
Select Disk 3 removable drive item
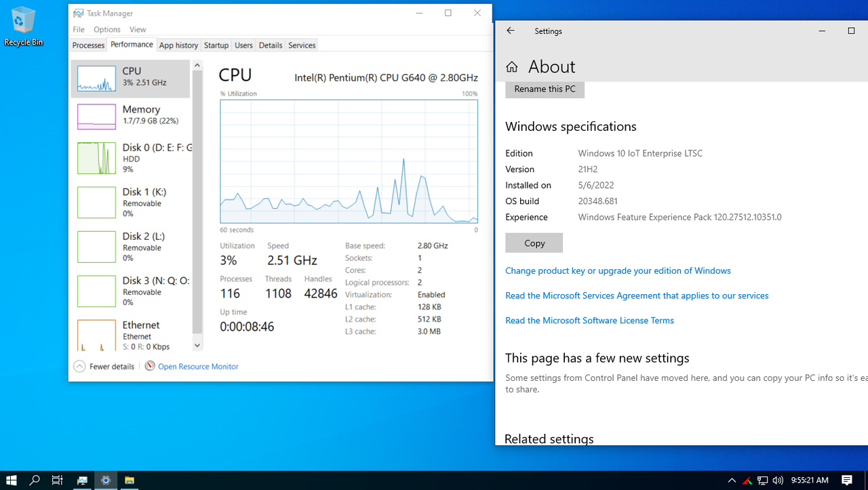pos(132,291)
